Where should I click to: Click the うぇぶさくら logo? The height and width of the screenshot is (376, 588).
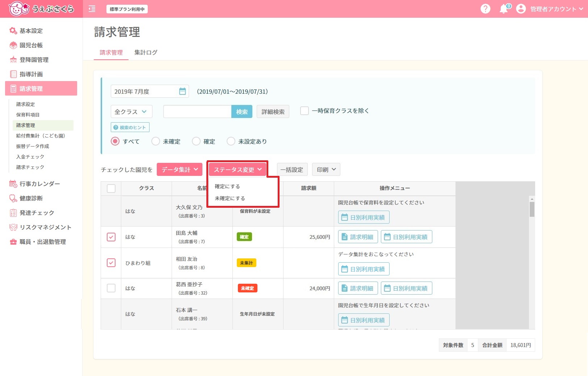[x=41, y=9]
